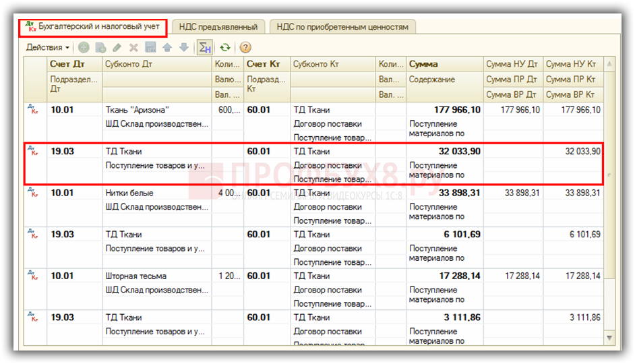The image size is (635, 364).
Task: Click quantity cell 1 20... of Шторная тесьма
Action: point(228,276)
